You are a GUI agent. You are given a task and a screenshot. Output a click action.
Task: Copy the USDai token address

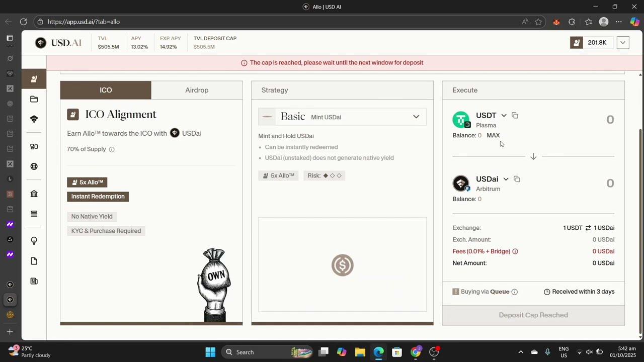click(x=517, y=179)
